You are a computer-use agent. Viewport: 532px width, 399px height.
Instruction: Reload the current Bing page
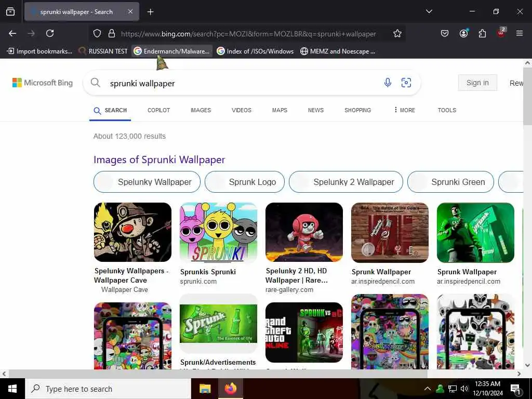(x=50, y=33)
